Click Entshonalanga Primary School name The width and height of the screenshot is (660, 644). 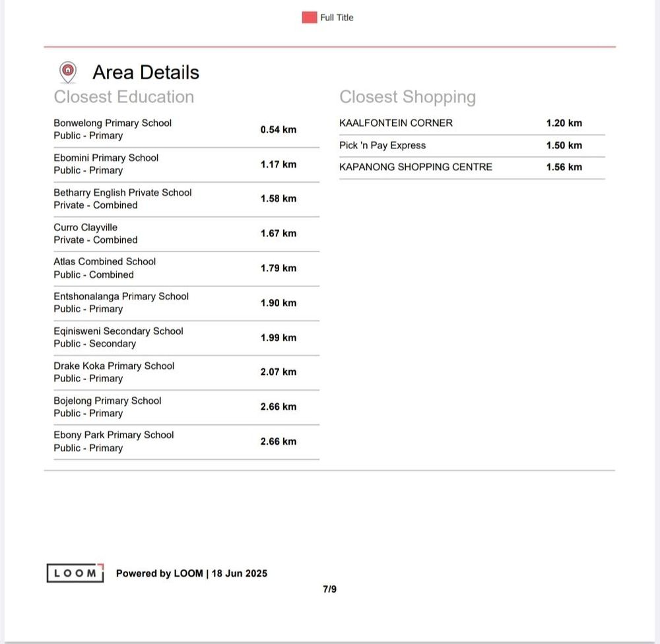pyautogui.click(x=121, y=296)
